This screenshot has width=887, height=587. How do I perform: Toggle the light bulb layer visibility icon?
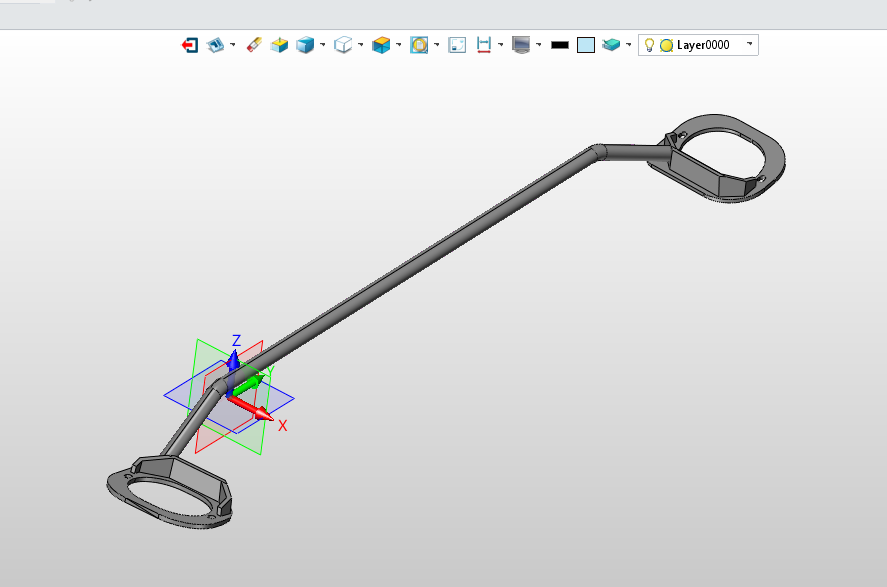pyautogui.click(x=649, y=45)
